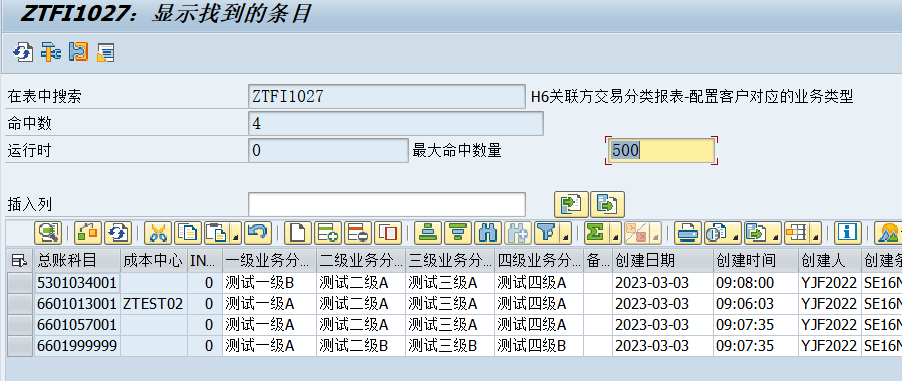Click the first button right of 插入列 field
This screenshot has width=902, height=381.
click(571, 204)
